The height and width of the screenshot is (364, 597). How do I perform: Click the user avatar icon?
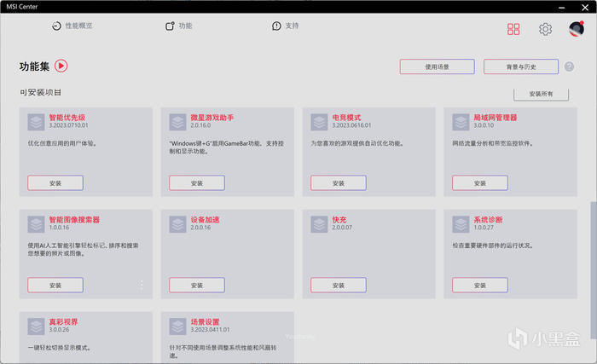point(577,28)
